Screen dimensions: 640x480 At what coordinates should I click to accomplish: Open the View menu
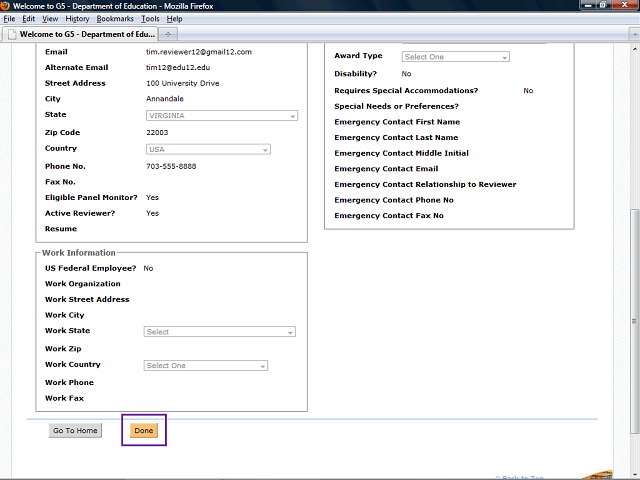[50, 19]
